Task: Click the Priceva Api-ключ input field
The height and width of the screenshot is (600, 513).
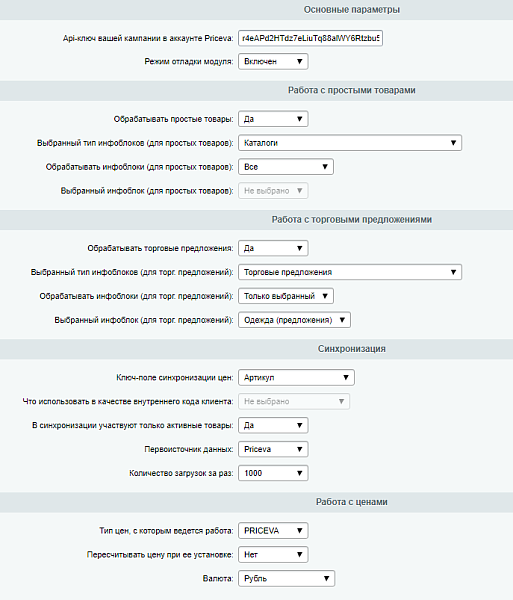Action: (x=310, y=38)
